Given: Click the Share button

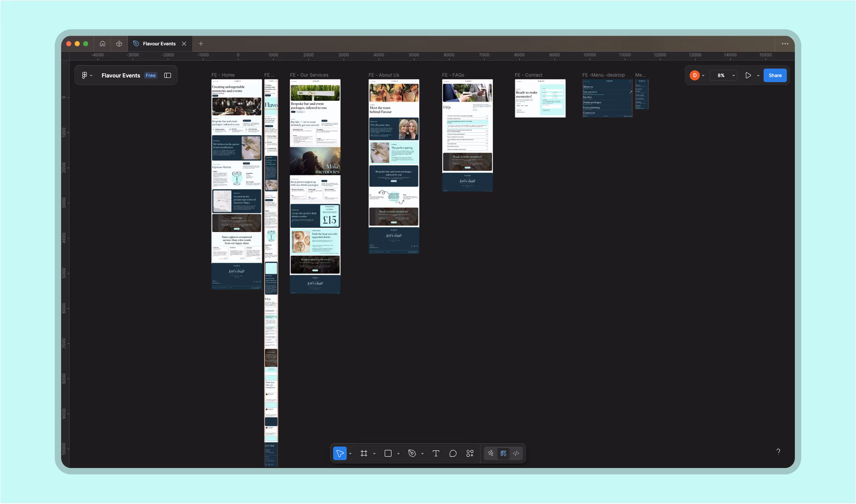Looking at the screenshot, I should click(775, 75).
